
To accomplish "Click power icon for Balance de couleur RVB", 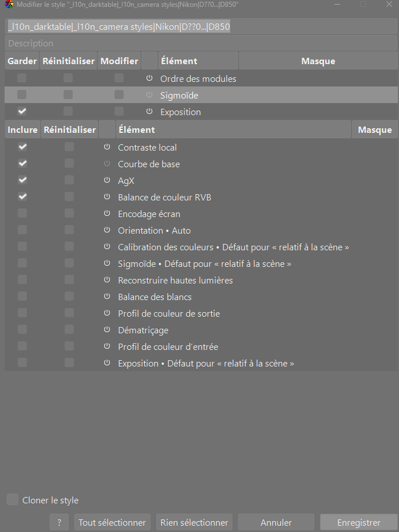I will pyautogui.click(x=107, y=197).
